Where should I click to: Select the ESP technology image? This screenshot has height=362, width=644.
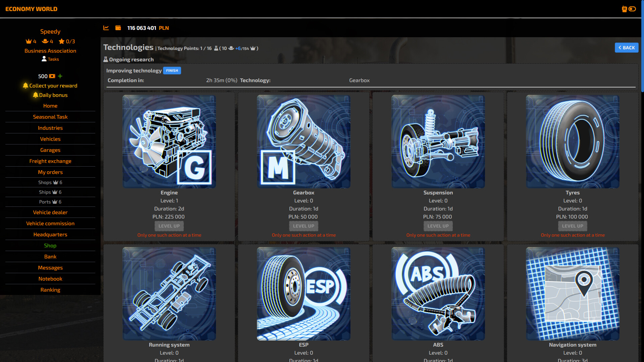[x=304, y=294]
